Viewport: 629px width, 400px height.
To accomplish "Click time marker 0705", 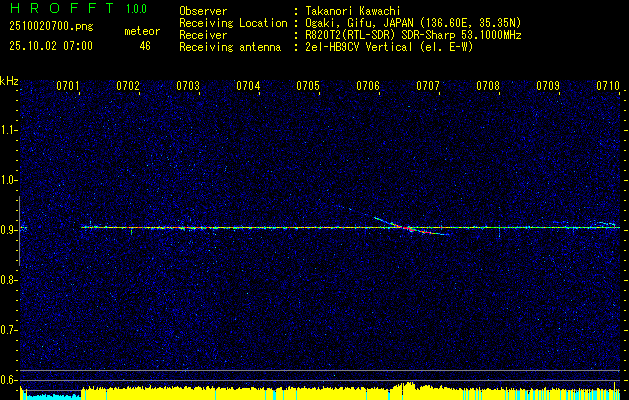I will point(308,85).
